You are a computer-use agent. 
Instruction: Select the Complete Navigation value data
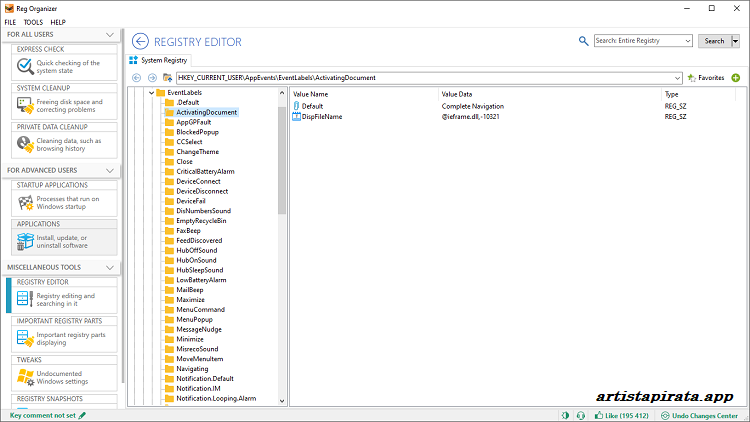[x=473, y=106]
